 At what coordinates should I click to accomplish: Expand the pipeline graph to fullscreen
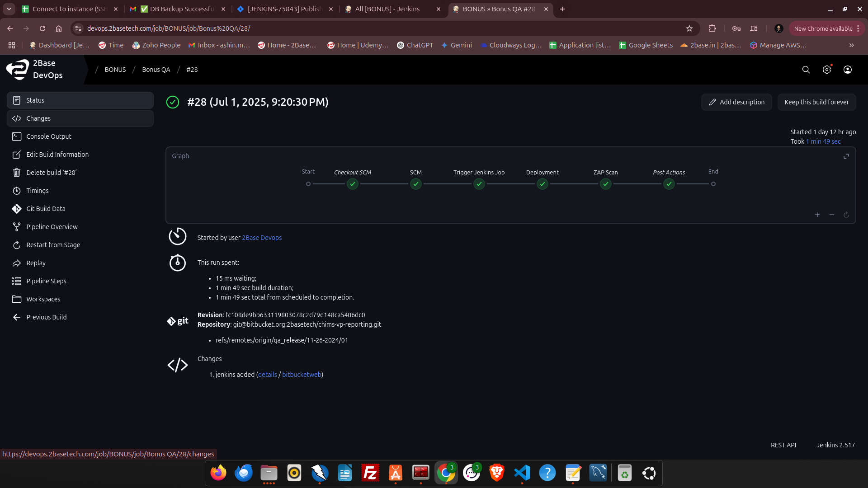846,156
